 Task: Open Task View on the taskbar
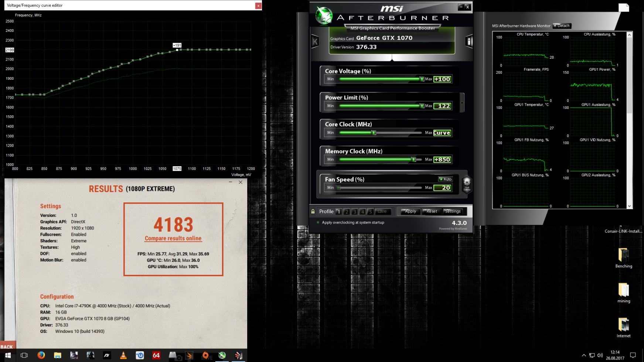pyautogui.click(x=24, y=355)
